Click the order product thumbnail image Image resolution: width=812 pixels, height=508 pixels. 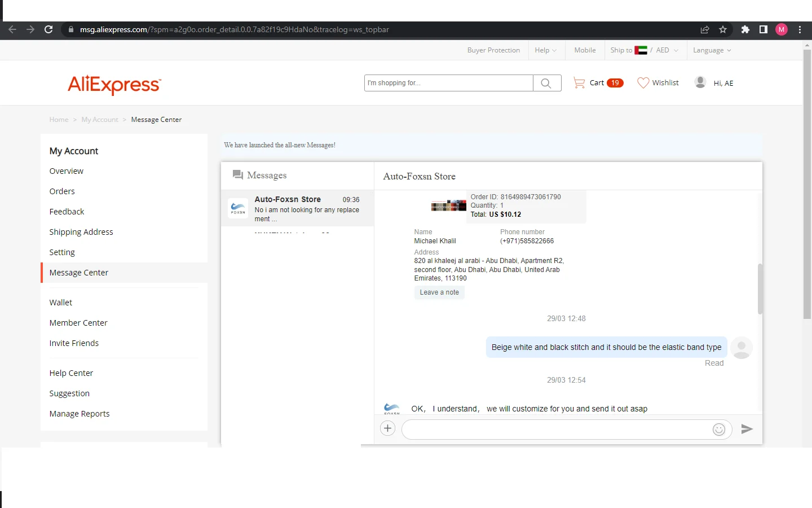(x=449, y=206)
